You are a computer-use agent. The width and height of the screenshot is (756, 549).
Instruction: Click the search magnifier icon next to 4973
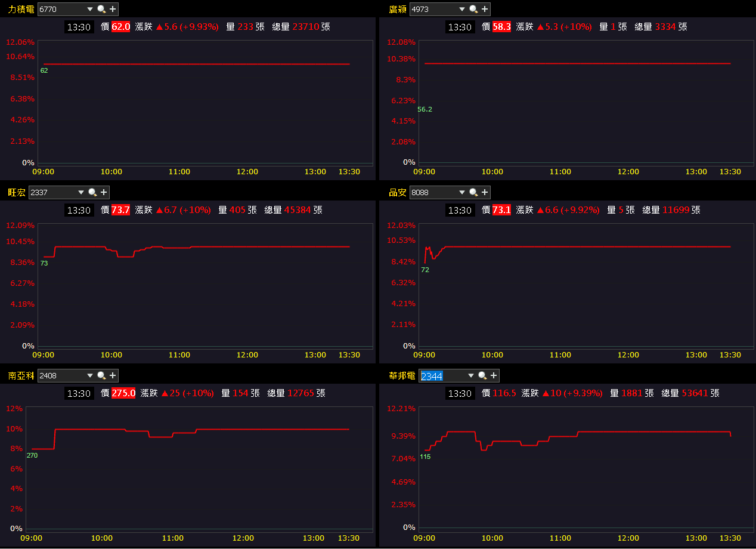click(x=473, y=9)
